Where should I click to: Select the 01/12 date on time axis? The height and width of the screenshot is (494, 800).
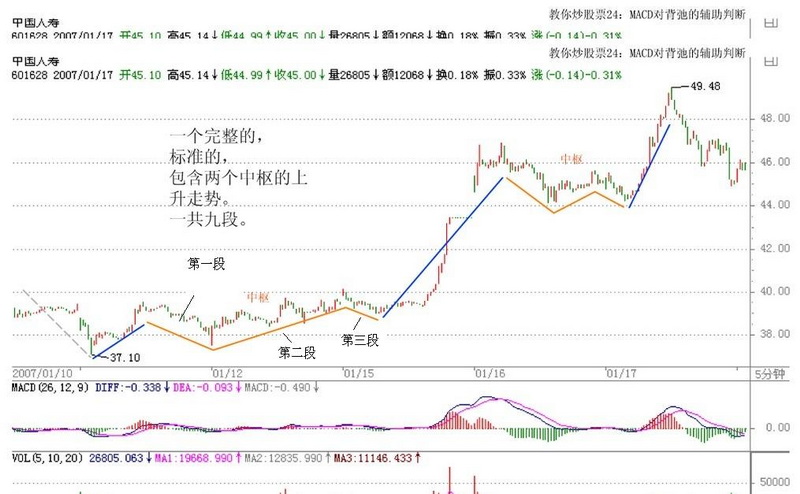pyautogui.click(x=224, y=372)
